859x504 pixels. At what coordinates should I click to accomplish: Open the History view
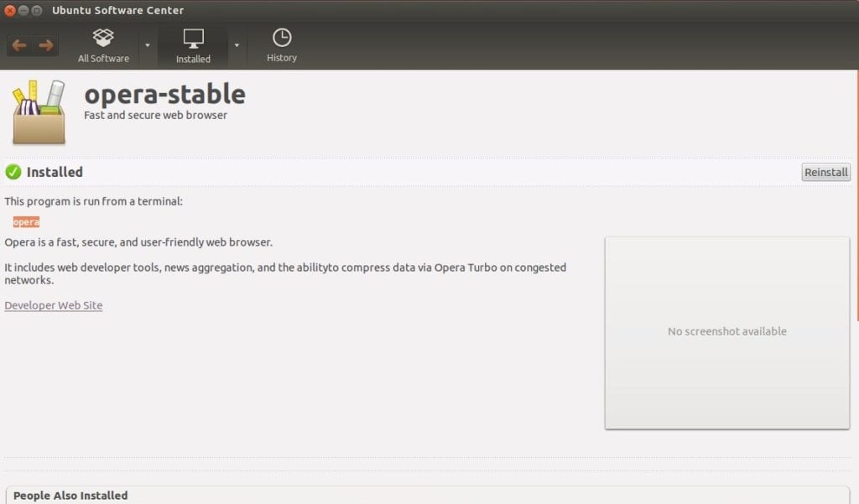pyautogui.click(x=282, y=45)
